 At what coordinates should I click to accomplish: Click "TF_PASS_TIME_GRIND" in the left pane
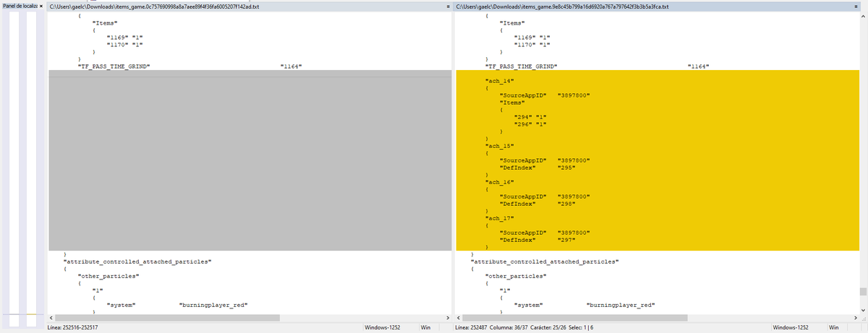(x=114, y=66)
